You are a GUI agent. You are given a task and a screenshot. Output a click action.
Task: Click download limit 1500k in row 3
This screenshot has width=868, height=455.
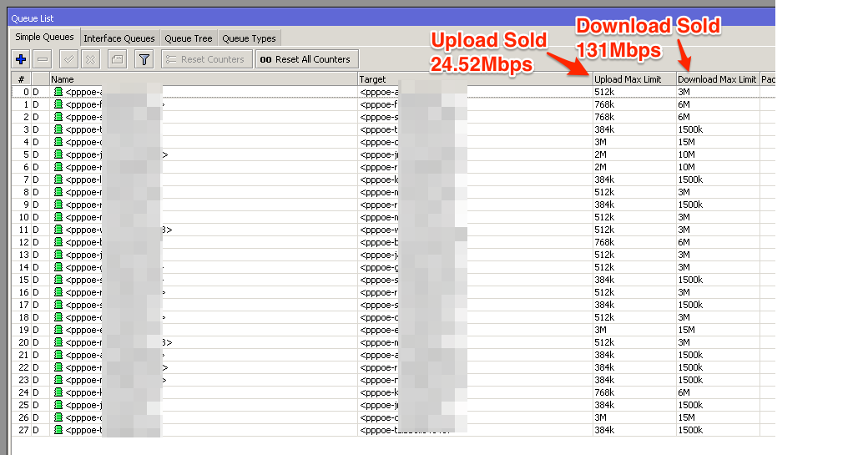[690, 129]
